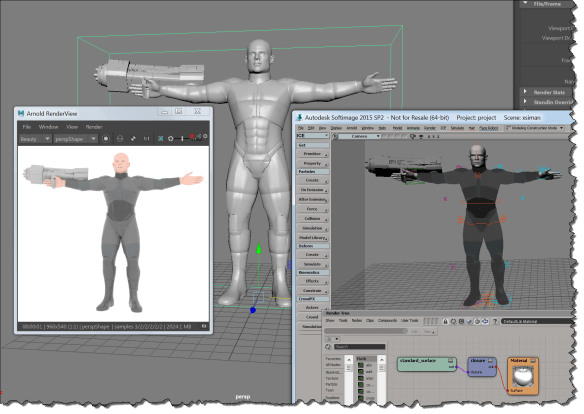Click the cyan crop region icon in RenderView
The image size is (584, 414).
(161, 138)
